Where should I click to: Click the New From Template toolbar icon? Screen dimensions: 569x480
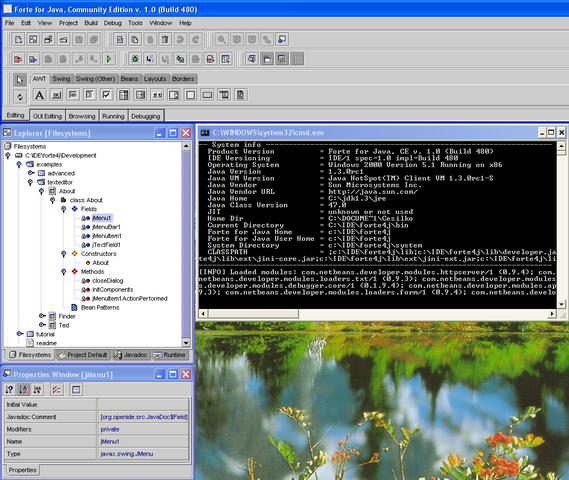point(18,39)
